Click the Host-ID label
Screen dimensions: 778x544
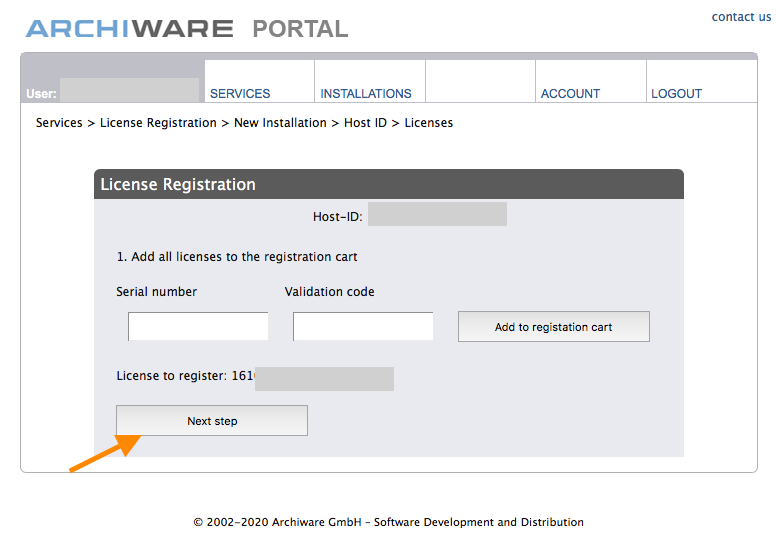pyautogui.click(x=337, y=217)
